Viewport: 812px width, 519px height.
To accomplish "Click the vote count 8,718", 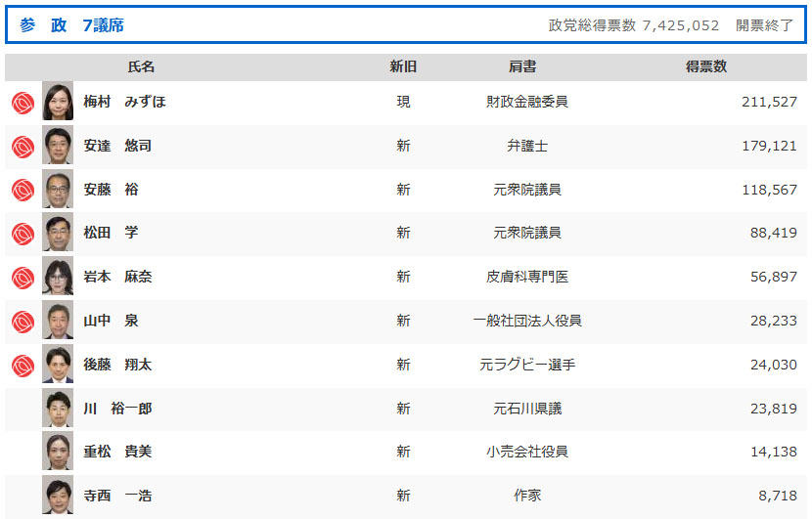I will pyautogui.click(x=778, y=496).
